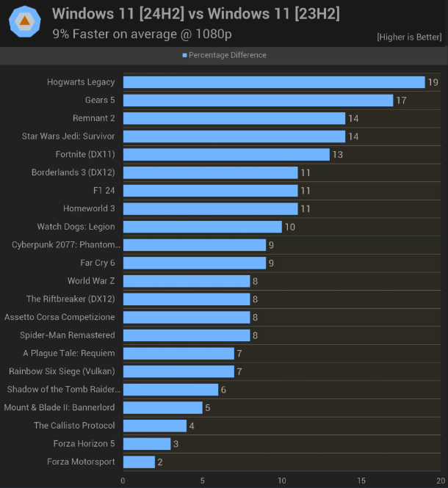Screen dimensions: 448x488
Task: Click the Remnant 2 game label
Action: 93,118
